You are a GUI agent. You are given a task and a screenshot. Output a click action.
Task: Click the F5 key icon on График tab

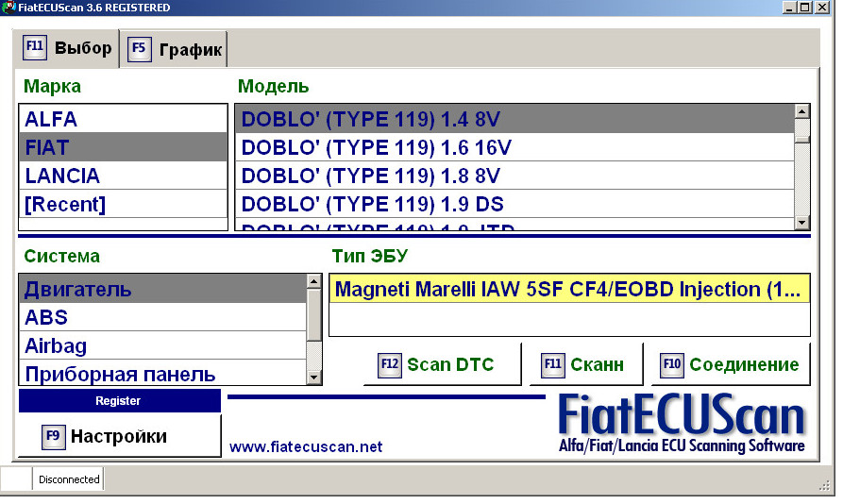coord(140,49)
